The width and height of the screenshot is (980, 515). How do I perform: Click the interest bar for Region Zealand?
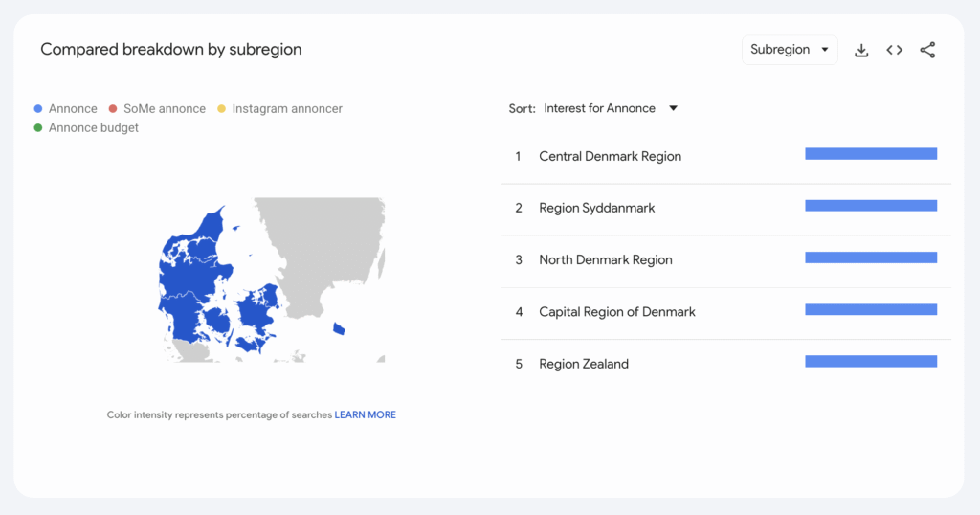(871, 361)
